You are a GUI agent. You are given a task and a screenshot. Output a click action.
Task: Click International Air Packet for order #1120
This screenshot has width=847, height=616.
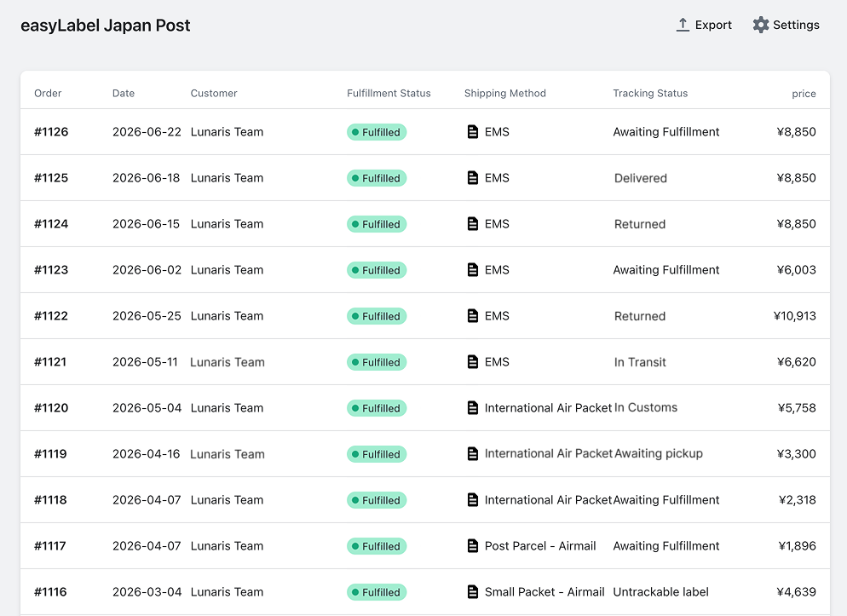point(548,407)
